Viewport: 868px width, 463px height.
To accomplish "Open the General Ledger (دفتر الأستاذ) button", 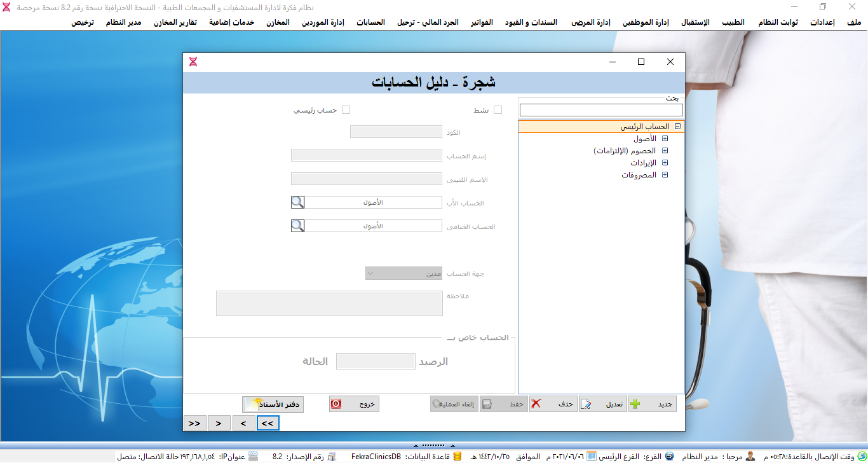I will [273, 404].
